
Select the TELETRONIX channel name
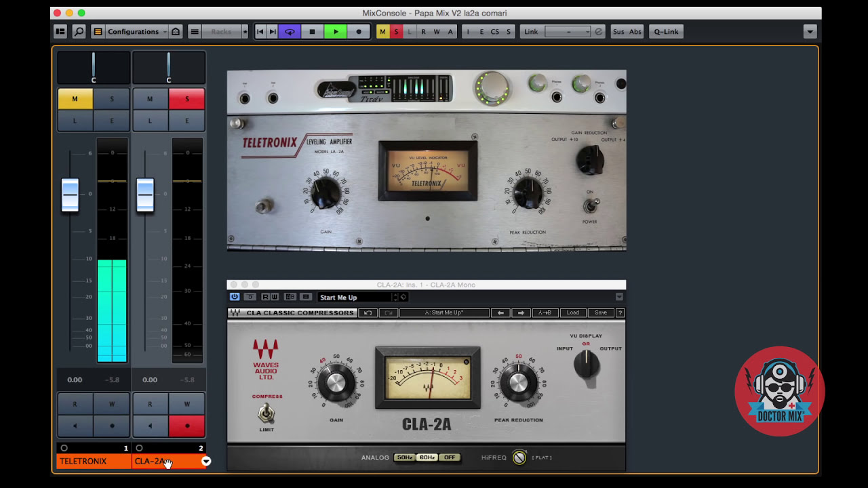click(x=94, y=461)
